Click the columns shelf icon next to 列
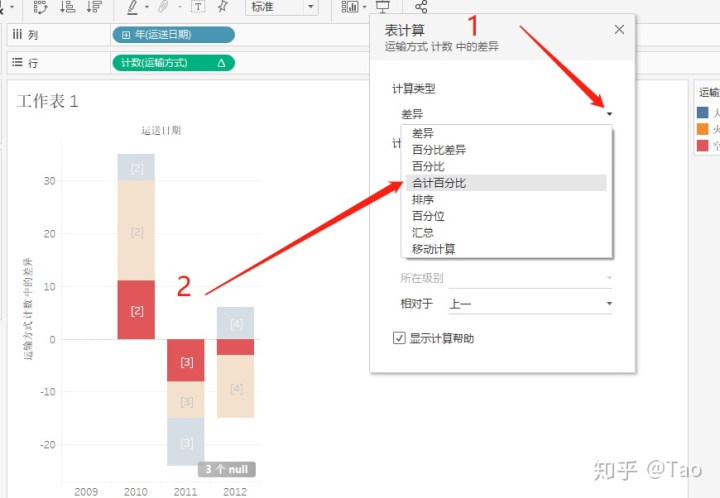This screenshot has width=720, height=498. pyautogui.click(x=17, y=34)
